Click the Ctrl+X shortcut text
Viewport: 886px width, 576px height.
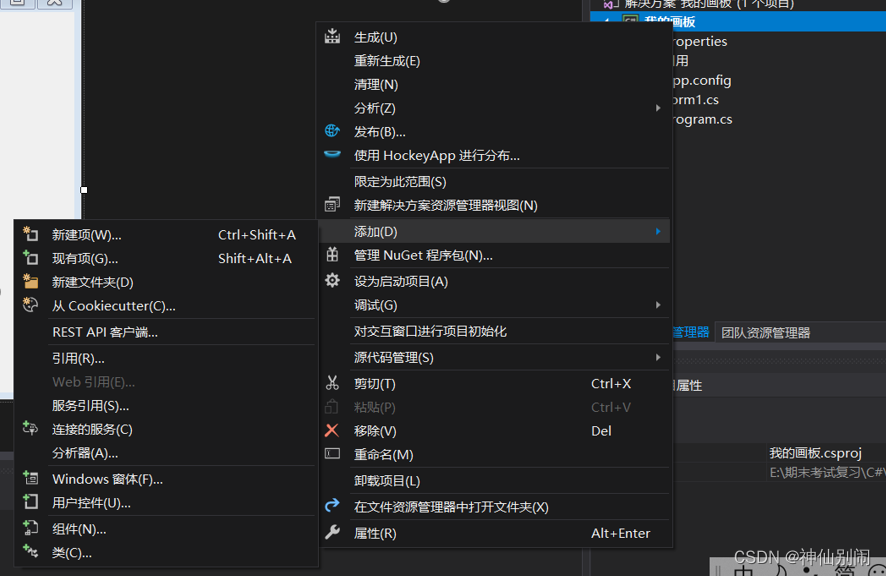pyautogui.click(x=611, y=384)
